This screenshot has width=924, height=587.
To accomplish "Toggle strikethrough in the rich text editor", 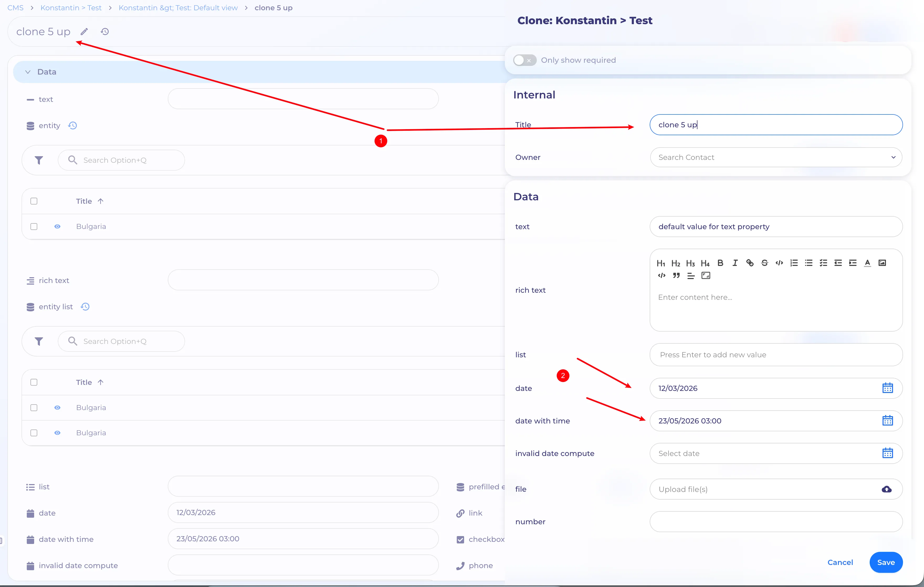I will [x=764, y=263].
